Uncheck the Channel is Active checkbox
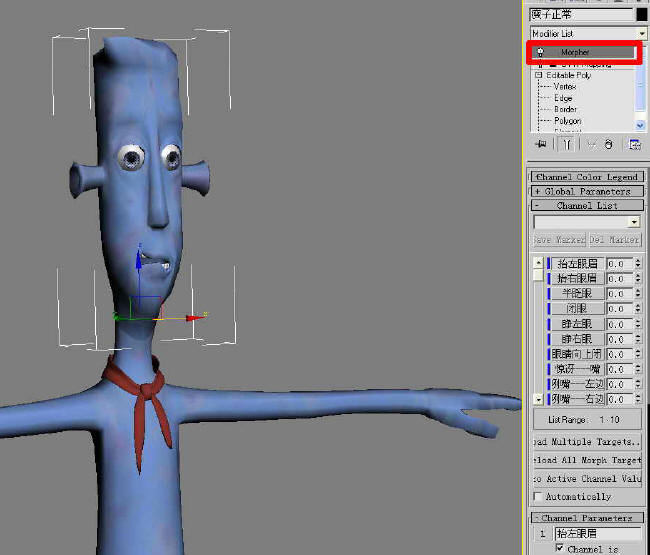The height and width of the screenshot is (555, 650). [x=560, y=549]
